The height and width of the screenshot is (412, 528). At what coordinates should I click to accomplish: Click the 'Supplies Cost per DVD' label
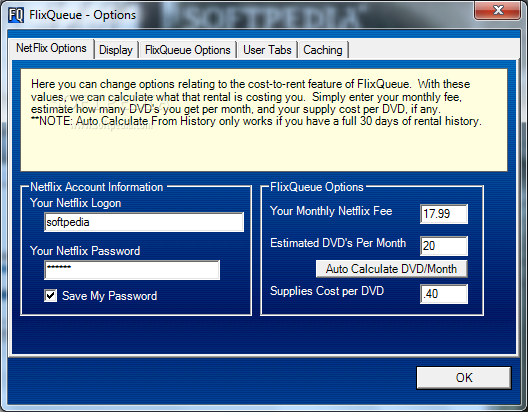tap(327, 291)
